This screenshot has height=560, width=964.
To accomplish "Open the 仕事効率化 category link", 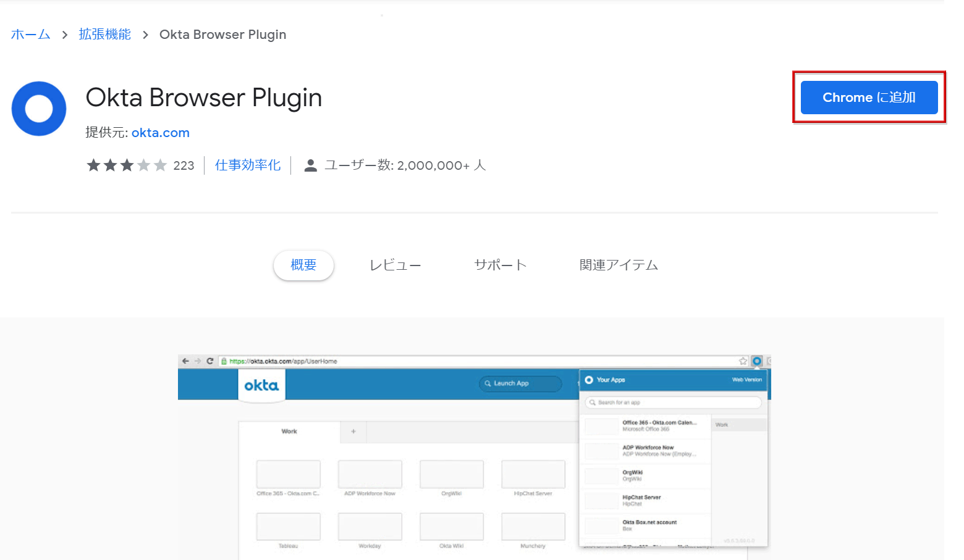I will 248,165.
